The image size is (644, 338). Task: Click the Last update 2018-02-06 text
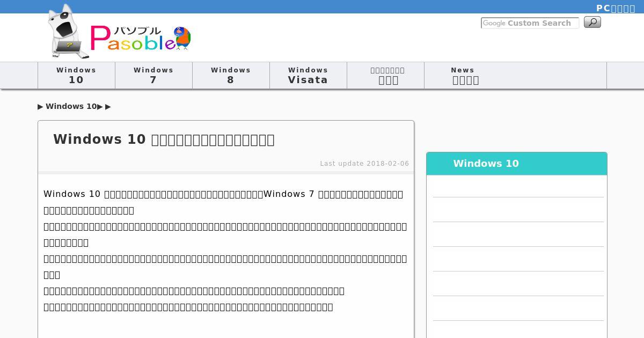[x=364, y=164]
